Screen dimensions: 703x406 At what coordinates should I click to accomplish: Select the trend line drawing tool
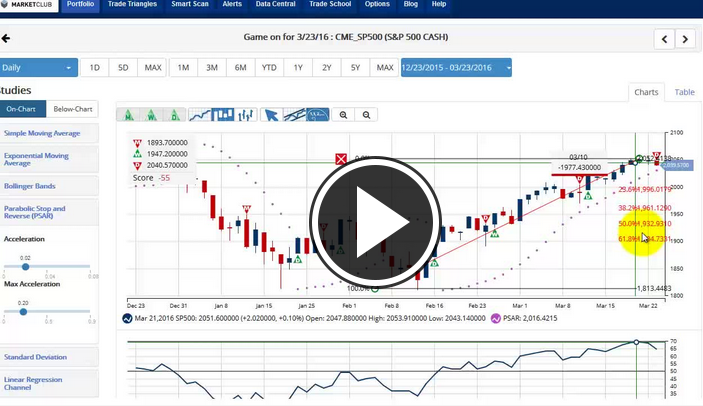pos(294,115)
